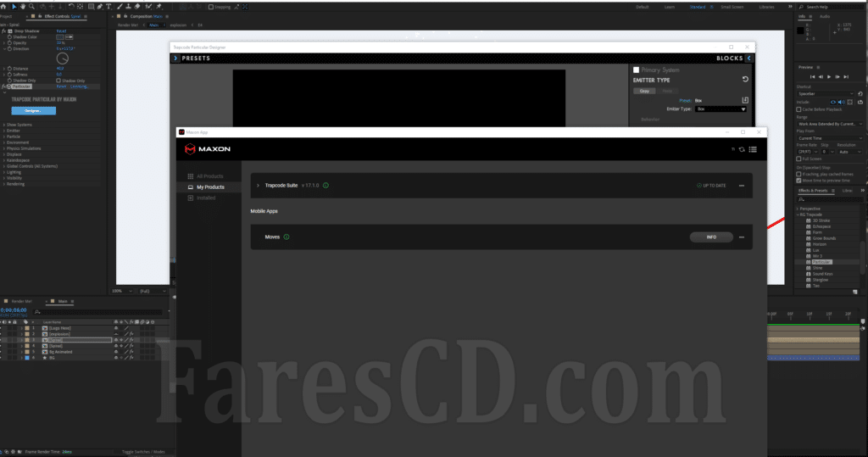Viewport: 868px width, 457px height.
Task: Switch to the Effect Controls tab
Action: [62, 17]
